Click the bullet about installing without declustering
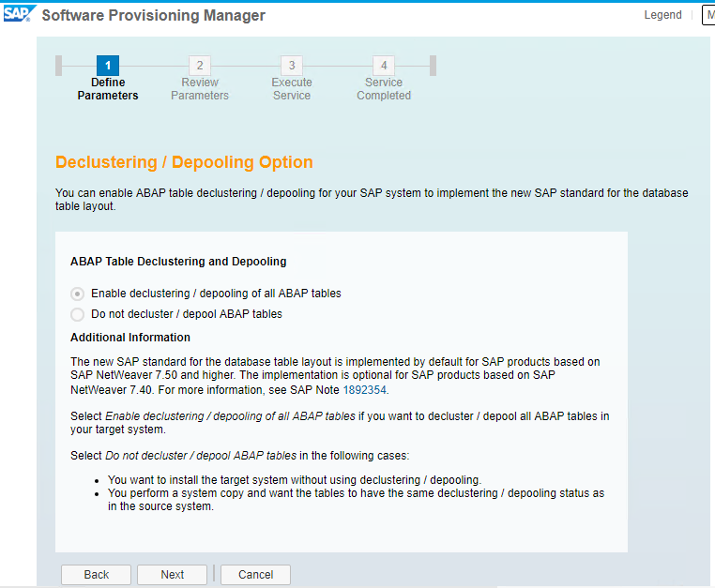Image resolution: width=715 pixels, height=588 pixels. coord(295,480)
